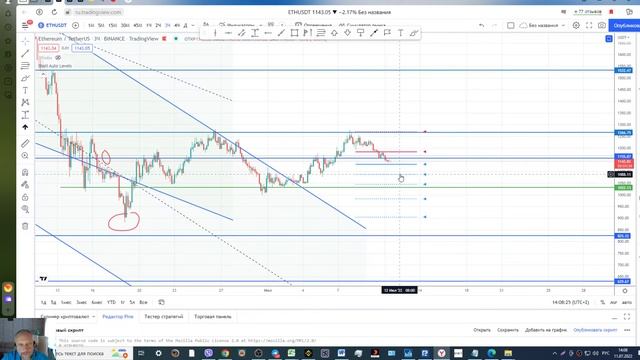This screenshot has width=640, height=360.
Task: Undo the last chart action
Action: click(x=482, y=25)
